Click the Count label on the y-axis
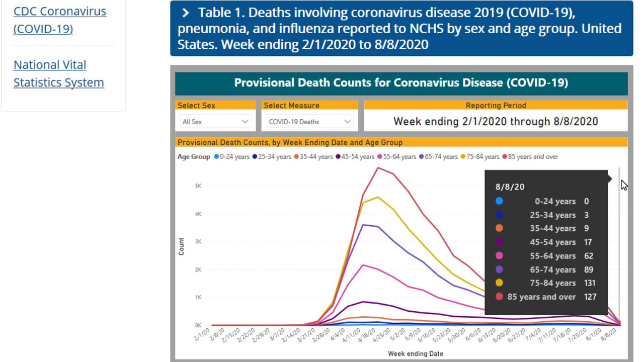This screenshot has height=362, width=644. [x=181, y=246]
